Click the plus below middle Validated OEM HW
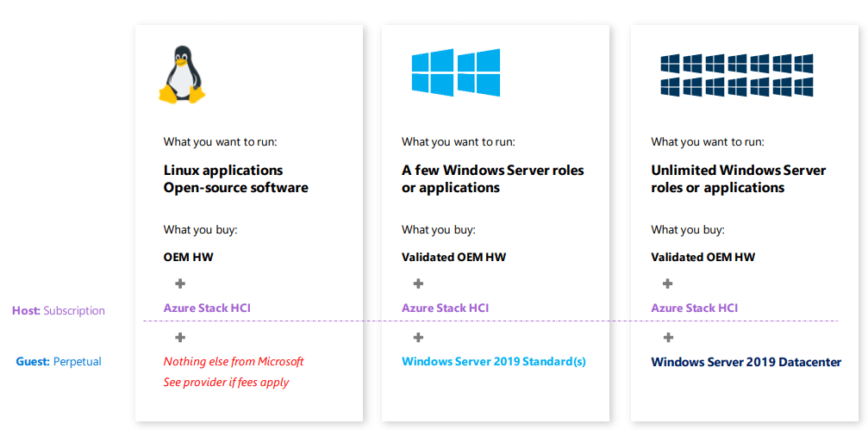868x430 pixels. [418, 284]
